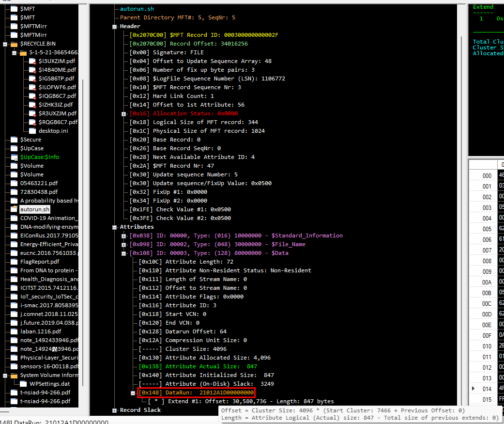Expand the $Standard_Information attribute

tap(124, 236)
